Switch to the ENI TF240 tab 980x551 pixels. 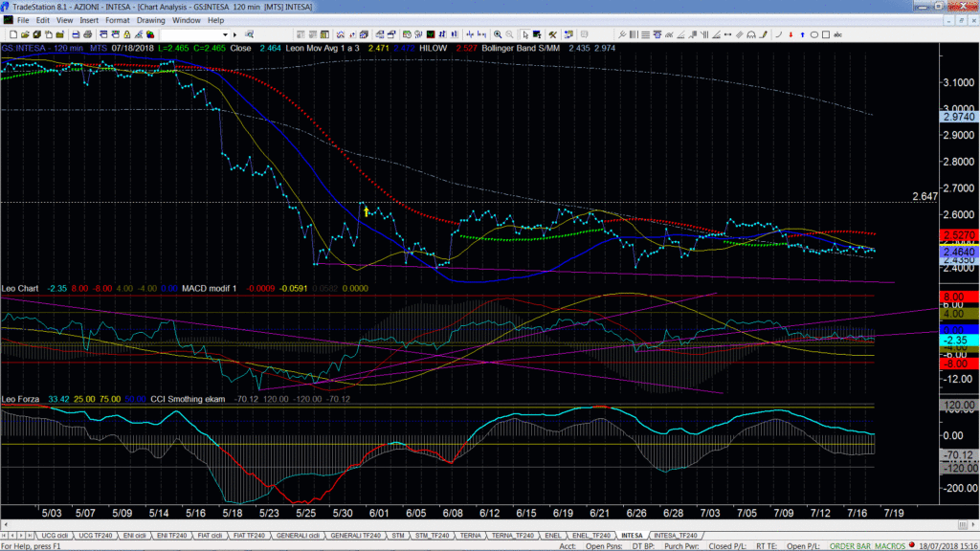point(172,536)
